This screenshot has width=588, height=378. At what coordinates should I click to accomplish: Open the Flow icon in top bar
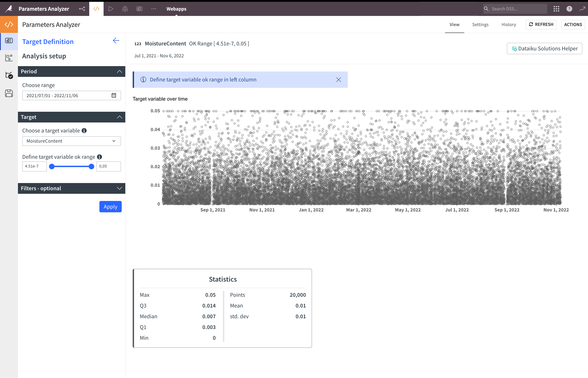click(82, 9)
